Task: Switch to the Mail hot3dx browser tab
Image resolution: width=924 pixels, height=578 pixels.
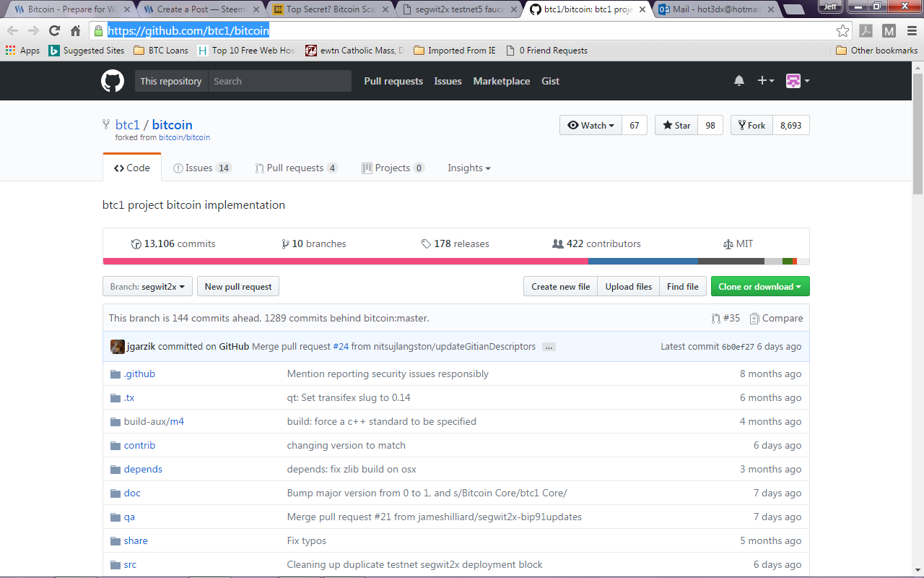Action: click(x=717, y=9)
